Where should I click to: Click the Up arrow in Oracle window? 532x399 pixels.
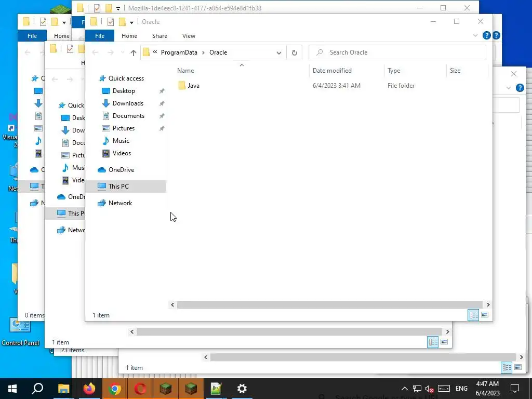134,52
